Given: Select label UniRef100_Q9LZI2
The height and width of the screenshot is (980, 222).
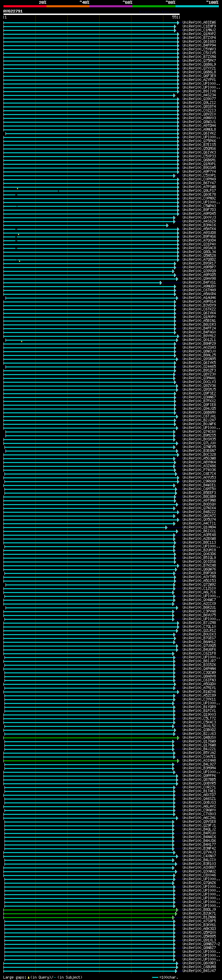Looking at the screenshot, I should tap(199, 103).
